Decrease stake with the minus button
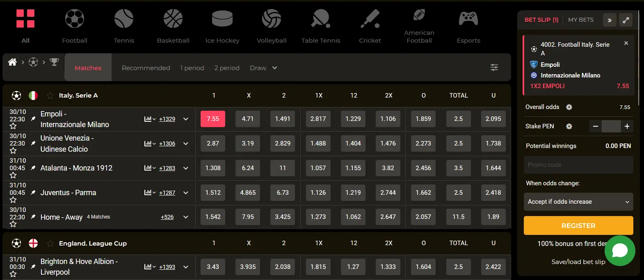644x280 pixels. (x=596, y=126)
